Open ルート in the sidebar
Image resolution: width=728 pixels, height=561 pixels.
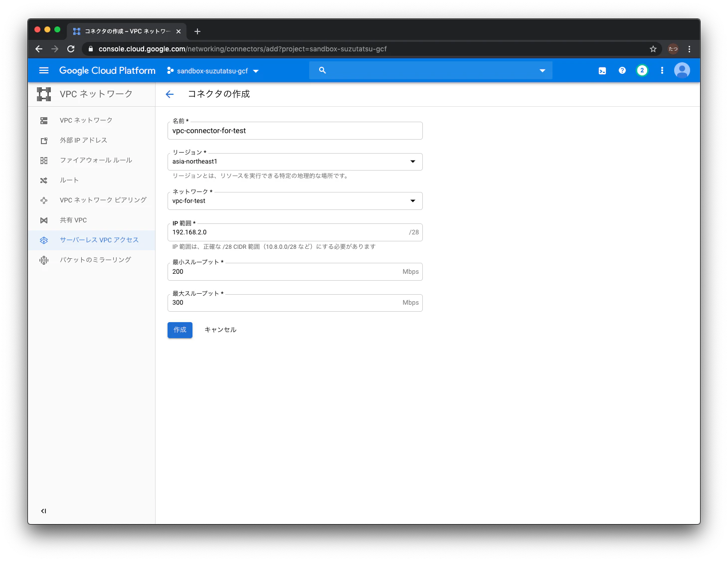pos(92,180)
